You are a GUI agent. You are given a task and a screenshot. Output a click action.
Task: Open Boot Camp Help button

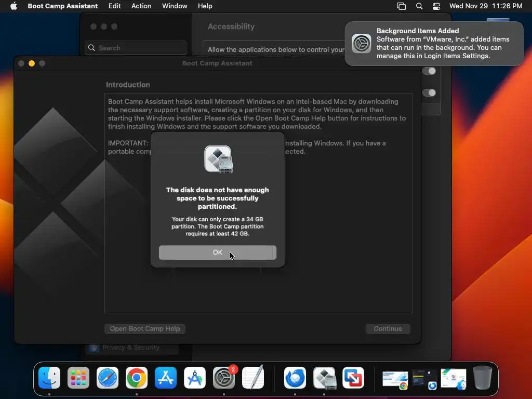(145, 328)
